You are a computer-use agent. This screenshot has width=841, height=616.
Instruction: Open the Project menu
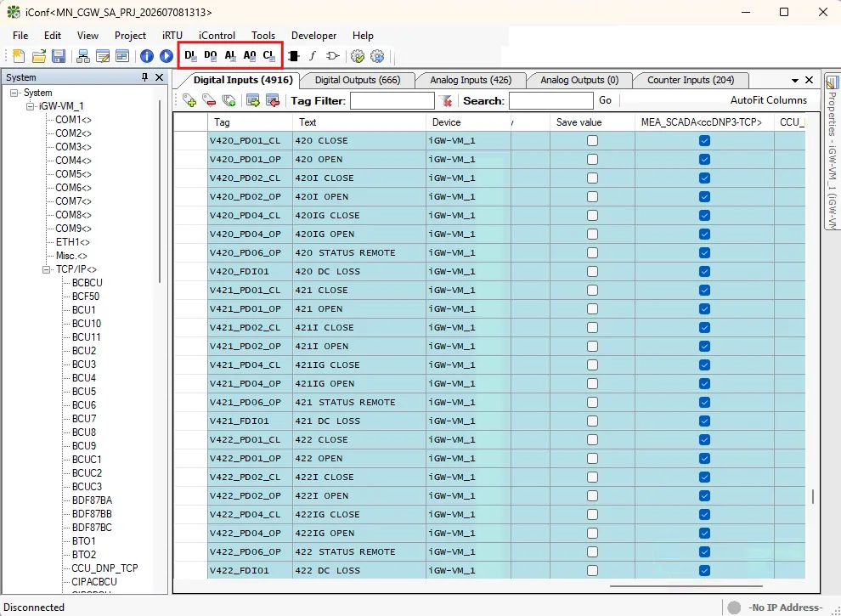[130, 36]
